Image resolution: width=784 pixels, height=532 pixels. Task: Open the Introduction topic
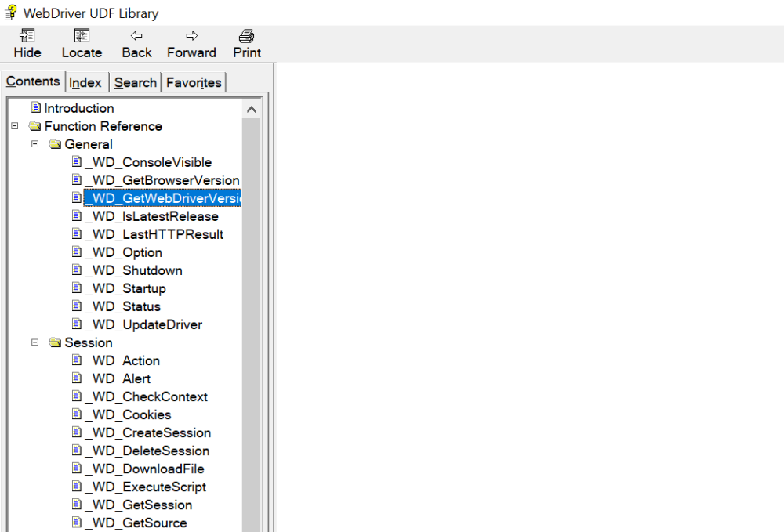(79, 108)
